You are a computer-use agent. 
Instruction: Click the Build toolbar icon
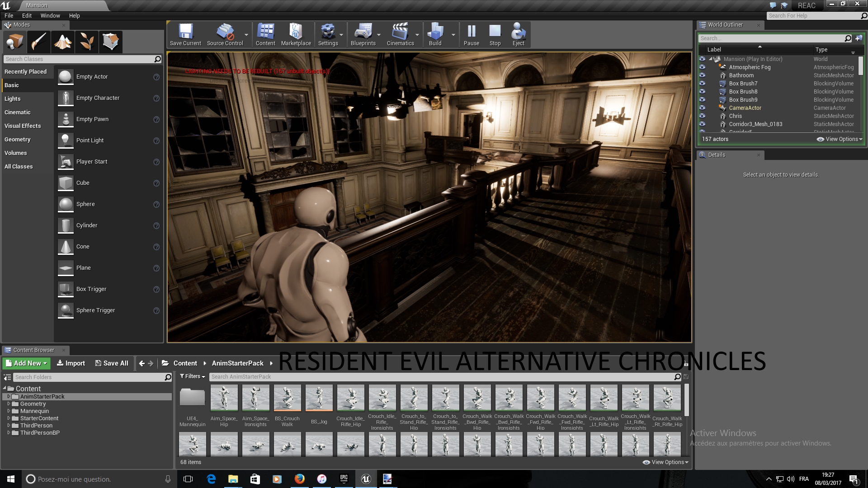435,35
